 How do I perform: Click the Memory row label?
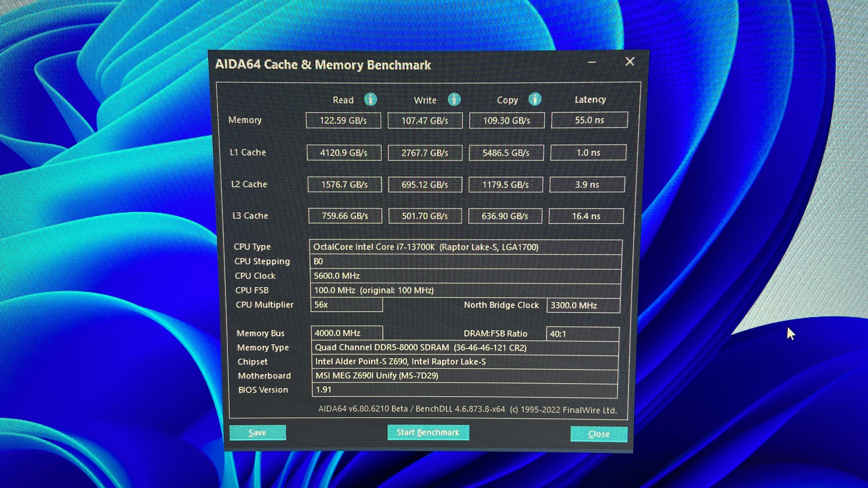pos(245,120)
